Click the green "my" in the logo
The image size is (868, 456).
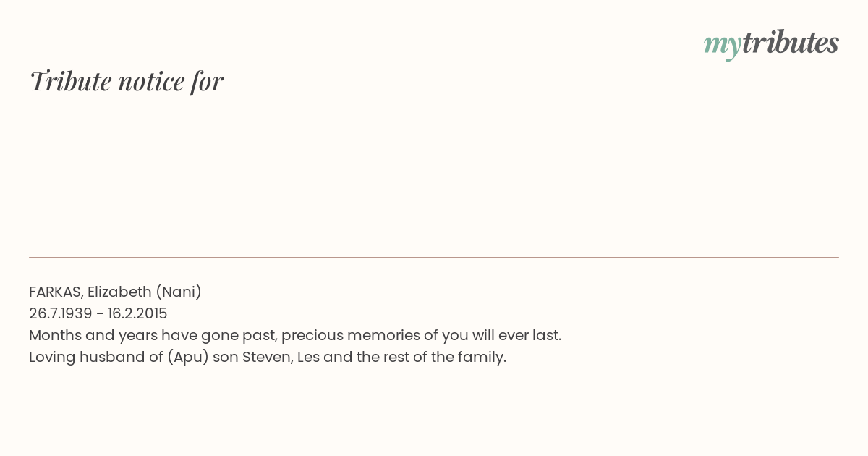pos(723,46)
